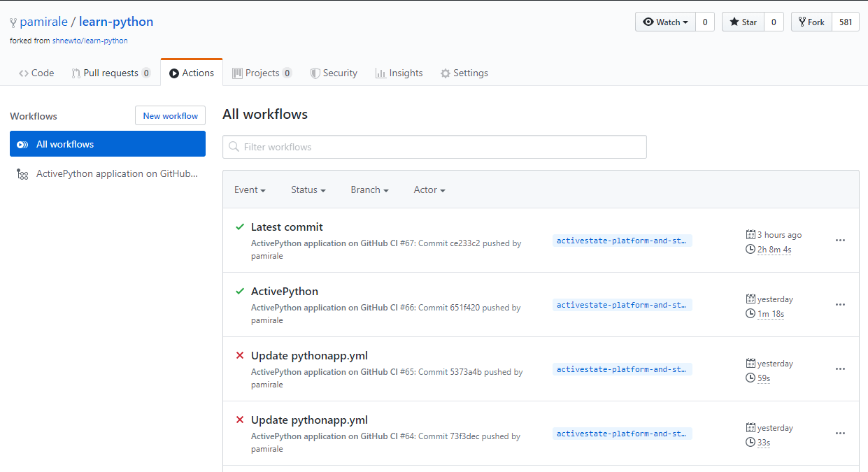
Task: Click the 3 hours ago timestamp
Action: tap(780, 235)
